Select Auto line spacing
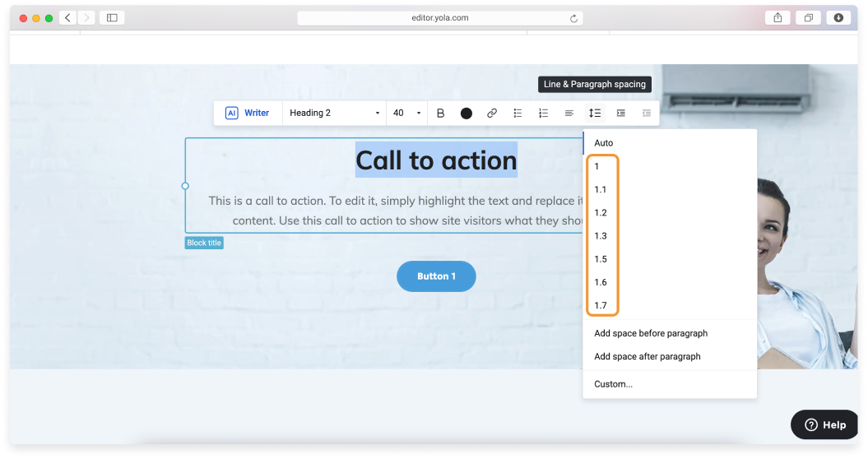 [604, 143]
